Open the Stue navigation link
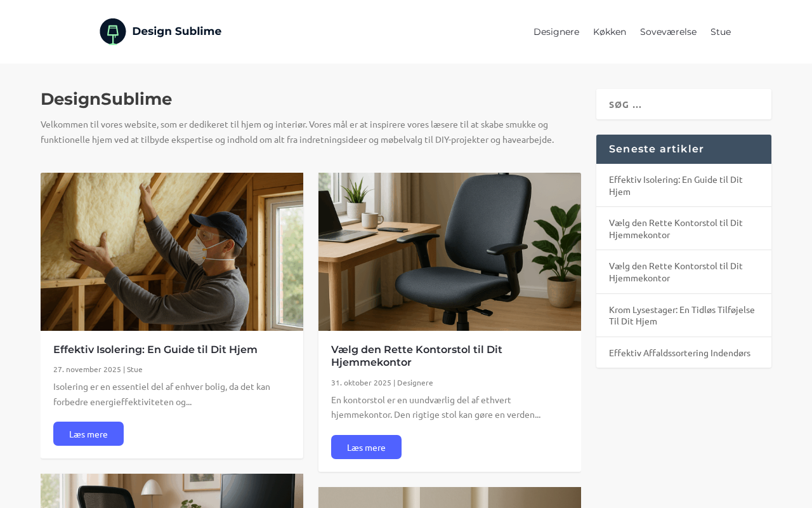This screenshot has height=508, width=812. coord(721,32)
